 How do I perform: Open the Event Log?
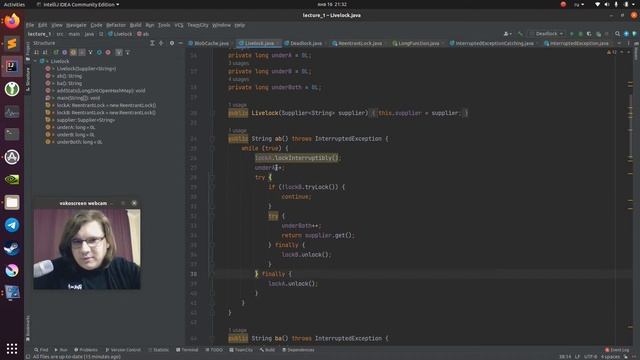(x=617, y=350)
